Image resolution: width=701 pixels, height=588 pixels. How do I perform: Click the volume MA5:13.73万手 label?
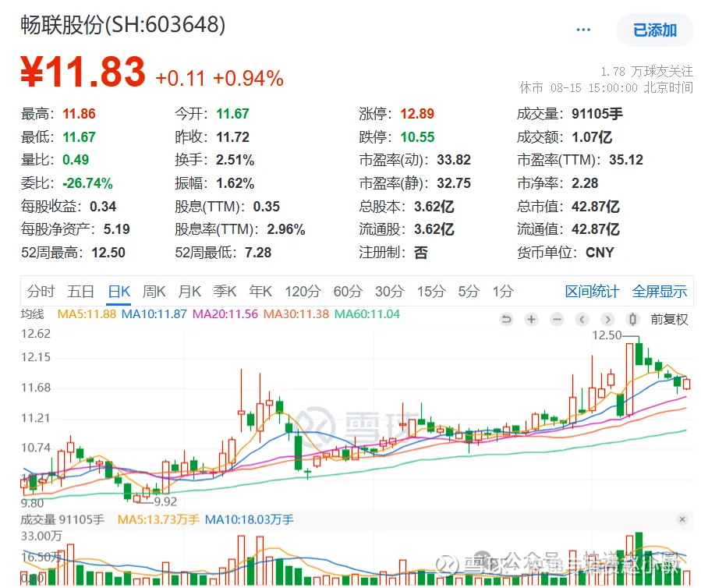click(158, 519)
